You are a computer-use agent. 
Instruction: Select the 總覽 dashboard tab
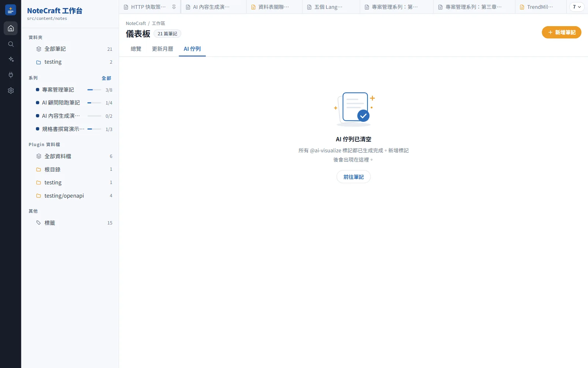[136, 49]
